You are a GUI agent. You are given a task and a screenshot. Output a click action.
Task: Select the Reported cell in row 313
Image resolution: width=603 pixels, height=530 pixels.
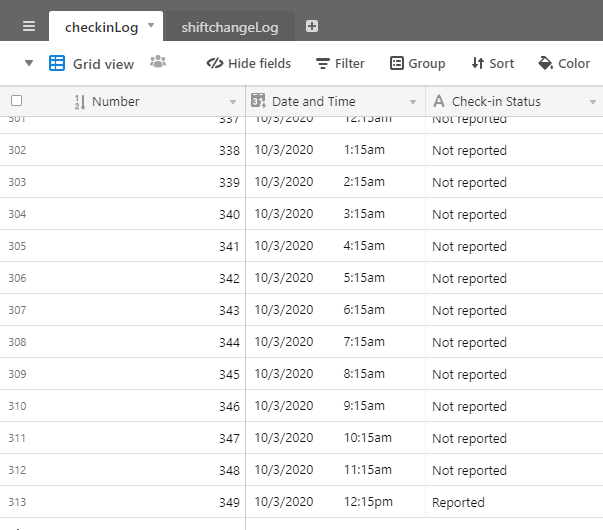tap(514, 502)
